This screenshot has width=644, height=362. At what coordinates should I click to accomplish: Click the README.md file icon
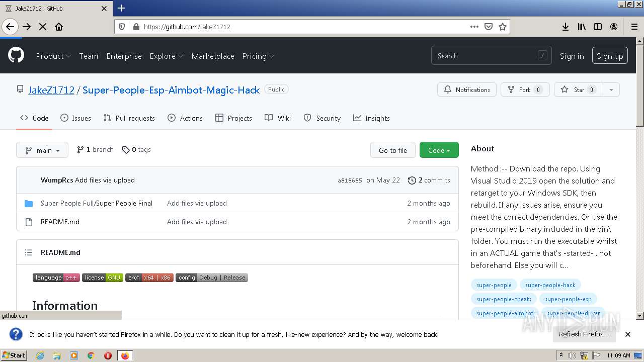29,222
